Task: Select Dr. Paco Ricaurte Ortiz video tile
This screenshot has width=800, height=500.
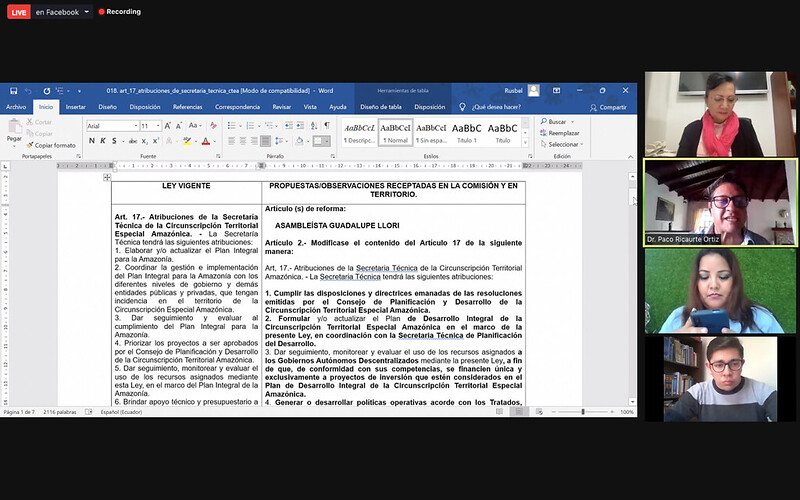Action: tap(720, 203)
